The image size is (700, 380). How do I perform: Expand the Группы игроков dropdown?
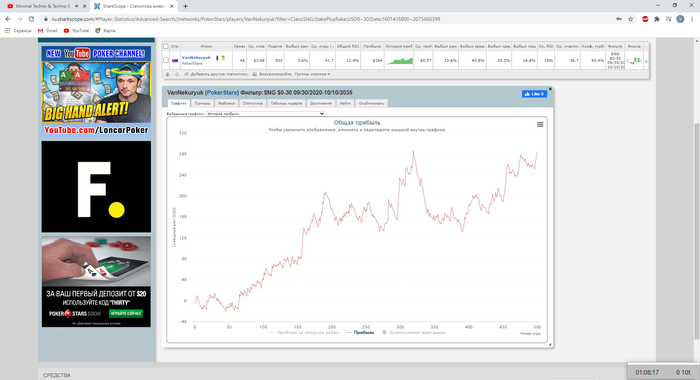312,74
